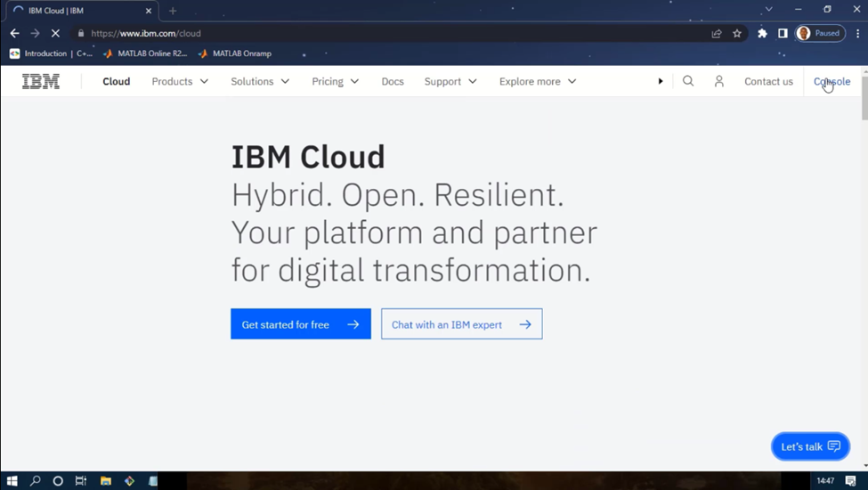Image resolution: width=868 pixels, height=490 pixels.
Task: Stop page loading with the X button
Action: point(55,33)
